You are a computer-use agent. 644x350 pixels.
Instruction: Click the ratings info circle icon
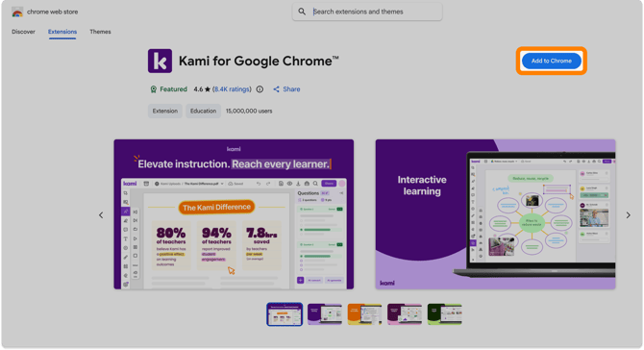coord(260,89)
